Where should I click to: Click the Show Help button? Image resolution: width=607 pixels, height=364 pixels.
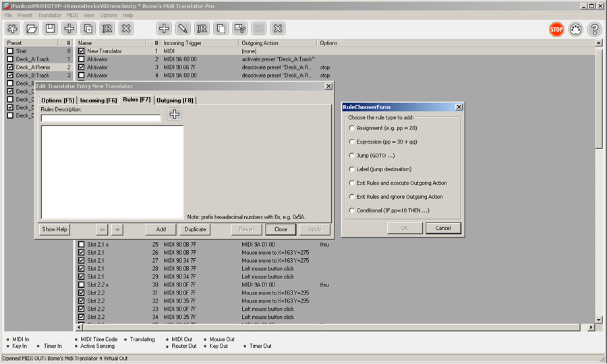click(x=55, y=229)
